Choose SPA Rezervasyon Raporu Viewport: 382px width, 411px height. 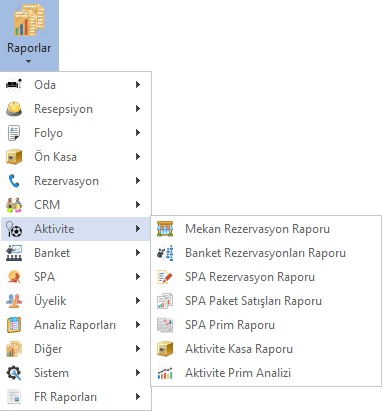tap(266, 277)
